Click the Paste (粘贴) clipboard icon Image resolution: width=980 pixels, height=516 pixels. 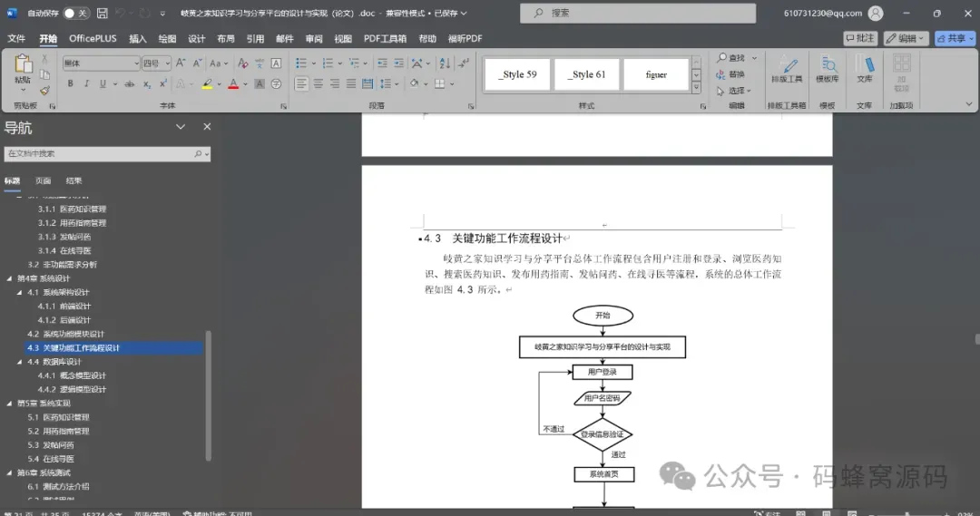coord(23,65)
